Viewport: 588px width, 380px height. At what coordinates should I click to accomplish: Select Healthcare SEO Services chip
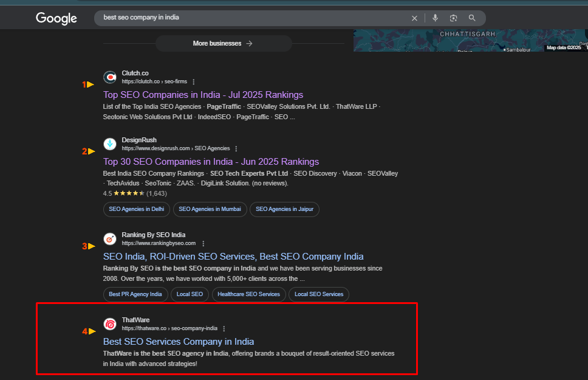248,294
